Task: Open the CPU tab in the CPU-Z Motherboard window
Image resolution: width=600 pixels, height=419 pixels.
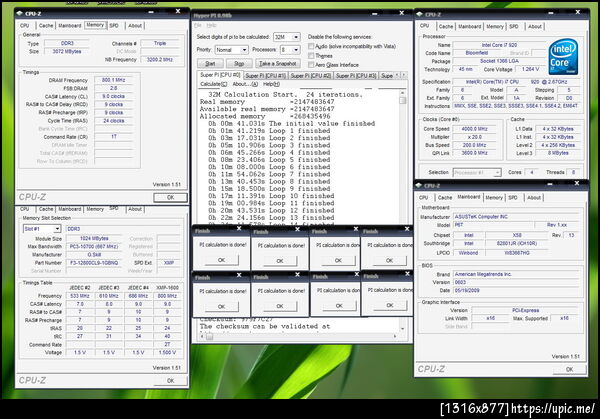Action: tap(424, 198)
